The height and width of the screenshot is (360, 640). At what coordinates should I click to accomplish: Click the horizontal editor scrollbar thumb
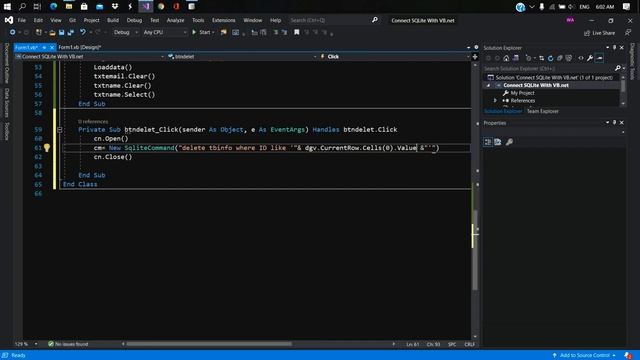click(x=209, y=344)
